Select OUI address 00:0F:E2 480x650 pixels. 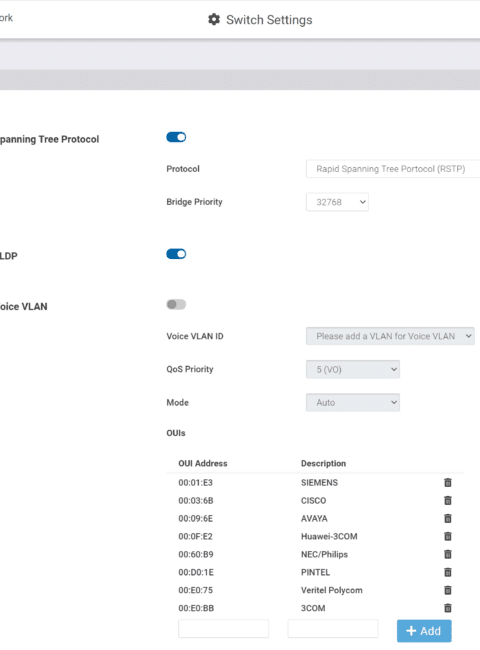coord(196,536)
